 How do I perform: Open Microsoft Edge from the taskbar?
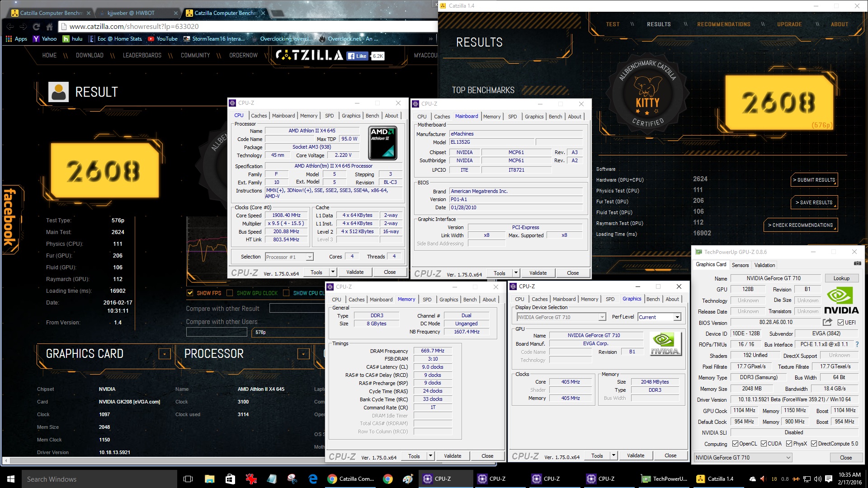coord(313,479)
